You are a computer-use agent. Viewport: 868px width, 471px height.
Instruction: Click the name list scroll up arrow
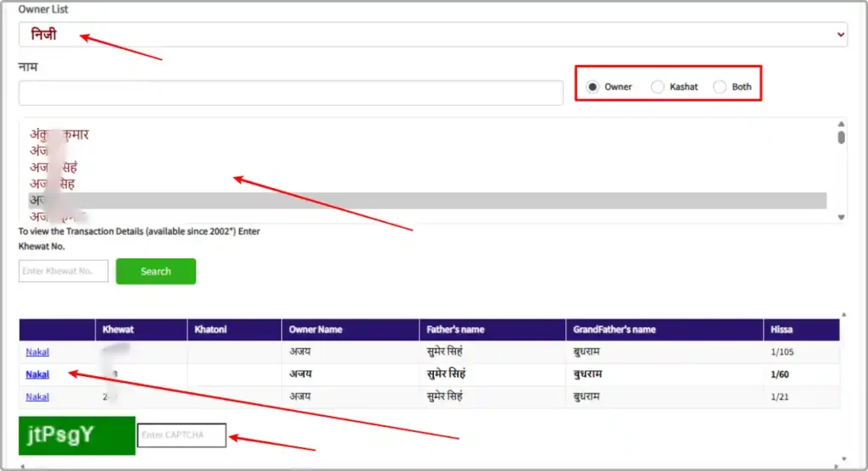click(x=841, y=124)
